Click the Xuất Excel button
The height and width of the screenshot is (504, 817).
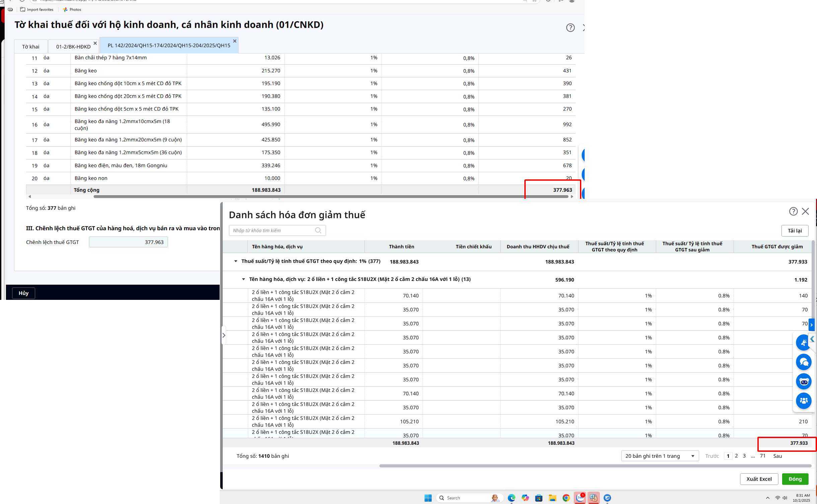coord(759,479)
